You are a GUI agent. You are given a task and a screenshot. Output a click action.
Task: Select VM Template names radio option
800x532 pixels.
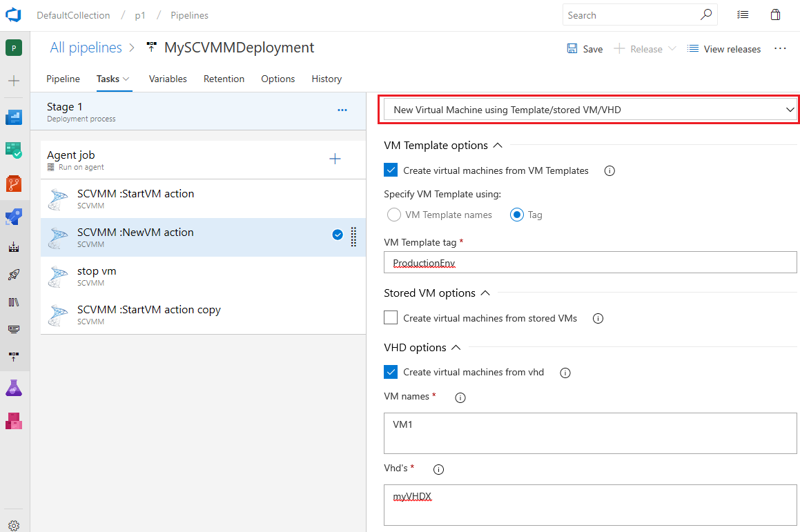394,215
